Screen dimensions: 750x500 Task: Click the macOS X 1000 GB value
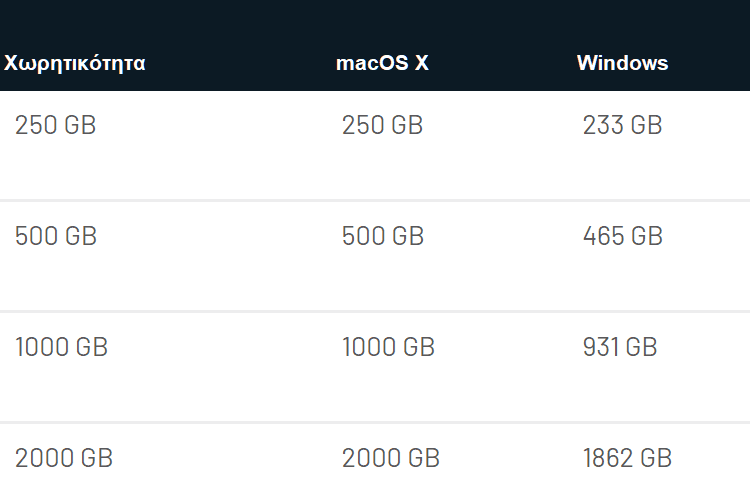pyautogui.click(x=388, y=347)
